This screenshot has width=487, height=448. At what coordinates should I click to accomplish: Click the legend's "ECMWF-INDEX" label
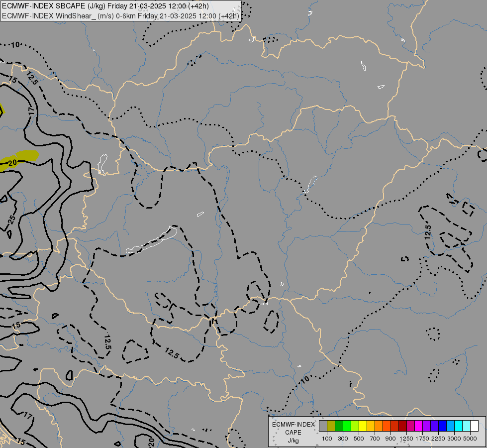(293, 425)
